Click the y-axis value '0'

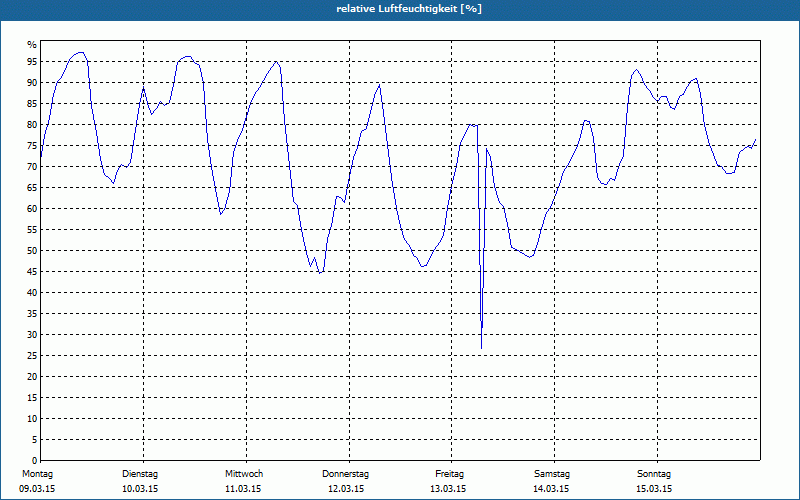click(34, 461)
